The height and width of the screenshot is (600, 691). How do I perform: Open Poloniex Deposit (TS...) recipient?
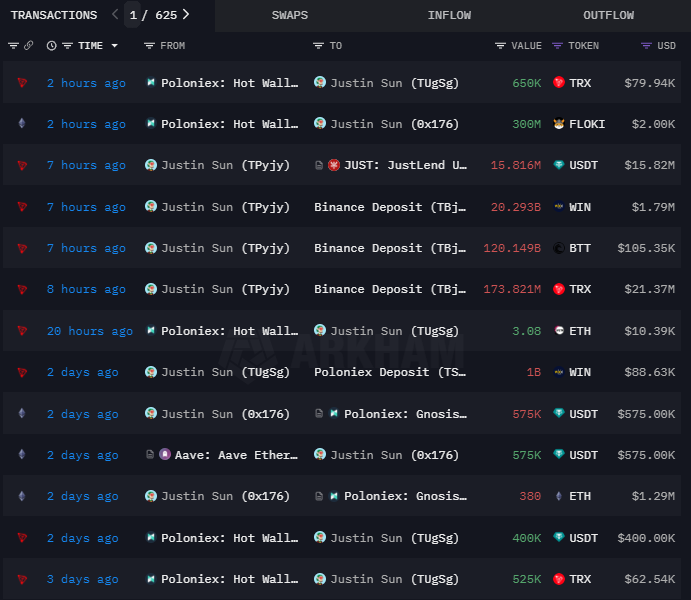390,372
